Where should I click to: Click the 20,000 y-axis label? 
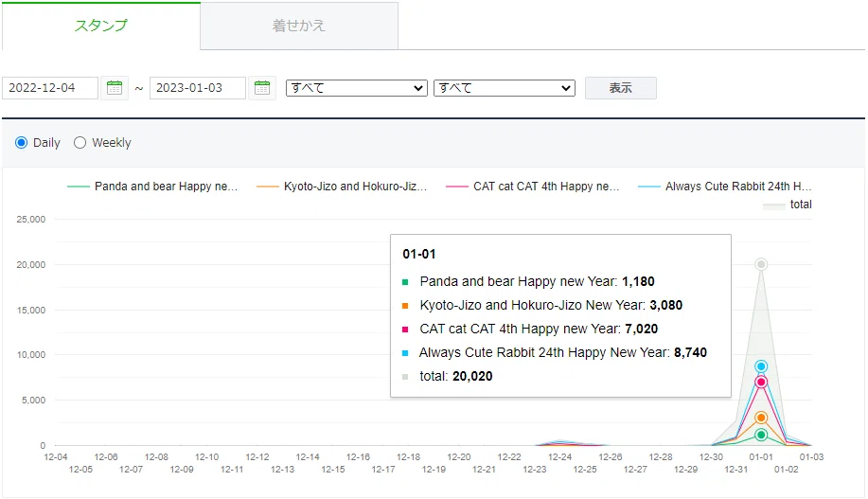[x=31, y=265]
